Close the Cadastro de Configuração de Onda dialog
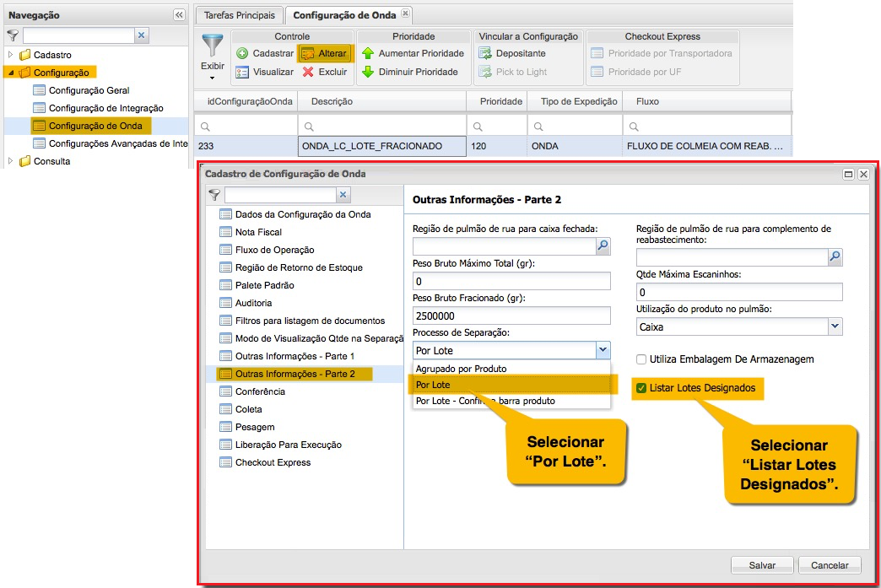 (x=863, y=174)
